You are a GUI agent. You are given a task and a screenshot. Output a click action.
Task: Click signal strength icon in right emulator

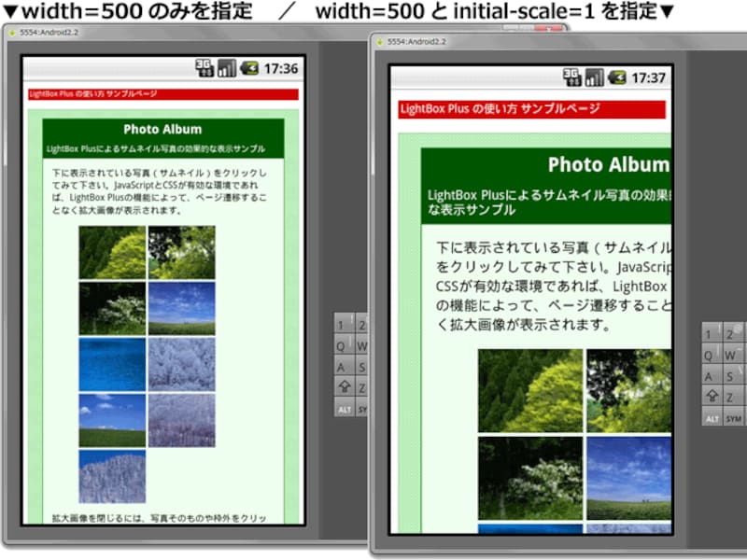(594, 77)
